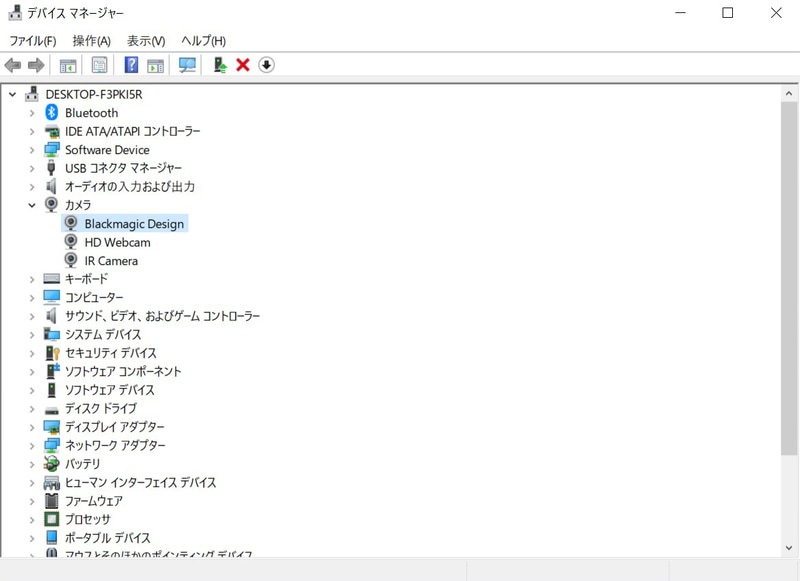Run Scan for hardware changes toolbar icon

tap(187, 65)
